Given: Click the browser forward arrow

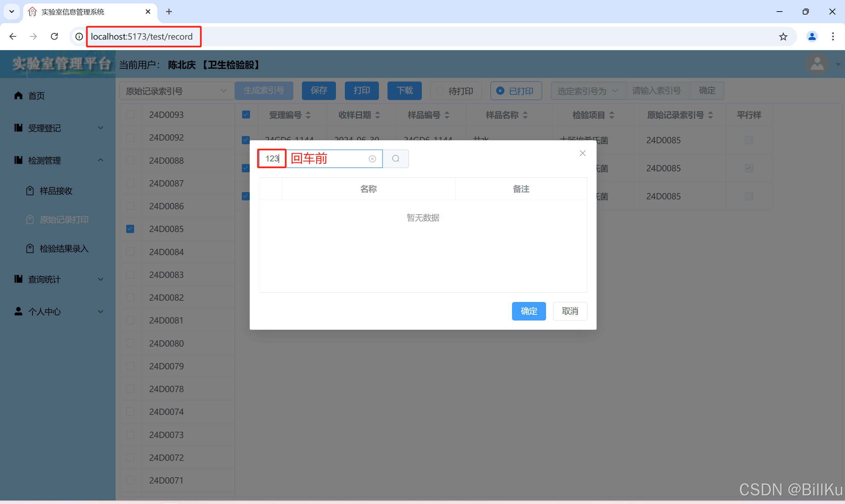Looking at the screenshot, I should click(33, 36).
